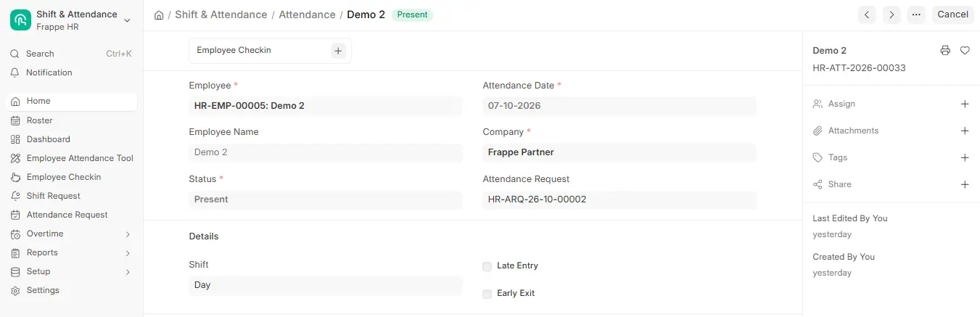Viewport: 980px width, 317px height.
Task: Click the Settings gear icon
Action: pos(16,290)
